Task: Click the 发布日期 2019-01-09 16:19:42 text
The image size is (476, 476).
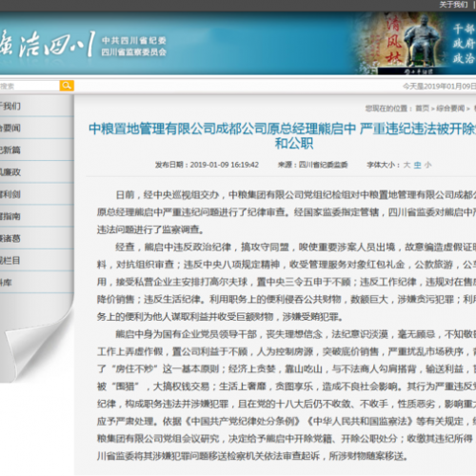Action: [207, 165]
